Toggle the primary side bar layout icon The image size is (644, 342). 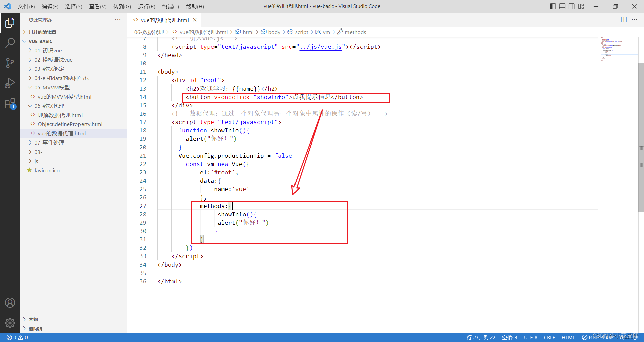click(553, 6)
